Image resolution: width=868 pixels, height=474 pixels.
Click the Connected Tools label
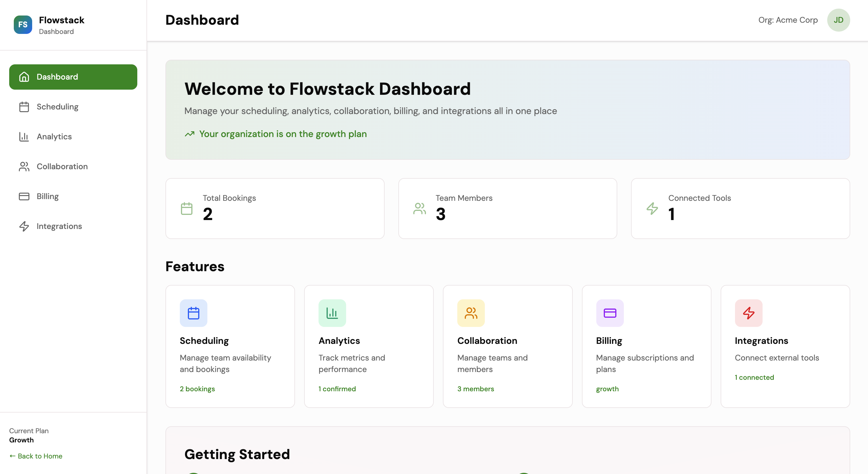(x=700, y=198)
